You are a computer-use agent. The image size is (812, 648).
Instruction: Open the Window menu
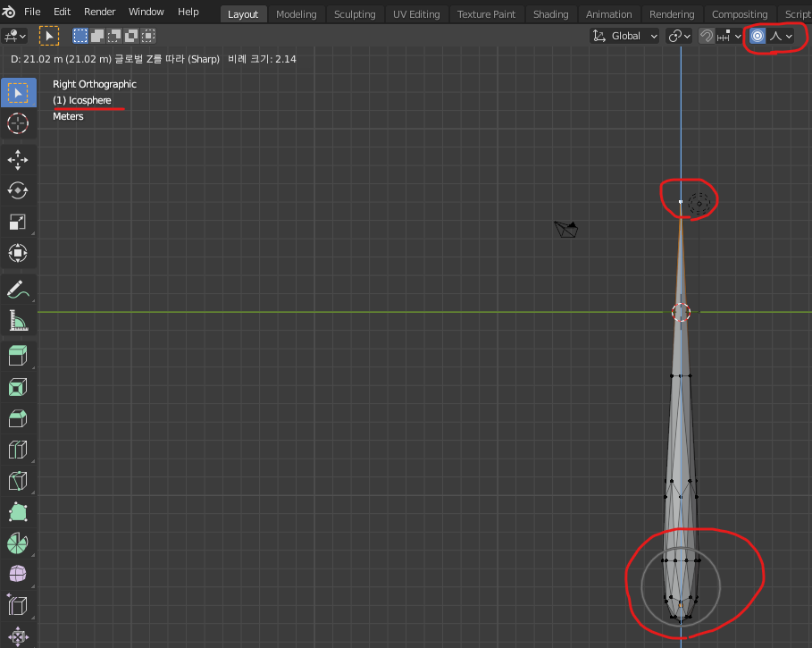coord(146,12)
